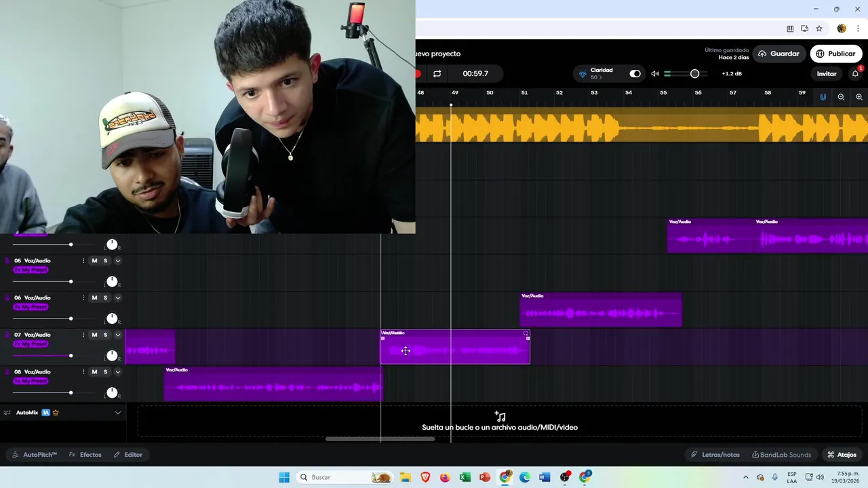Mute master output via speaker icon
This screenshot has height=488, width=868.
(x=654, y=73)
